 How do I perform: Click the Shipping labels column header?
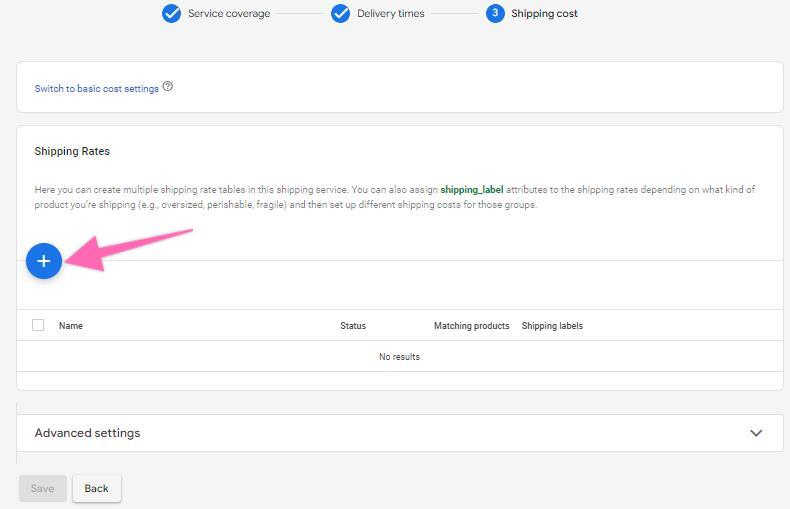552,326
